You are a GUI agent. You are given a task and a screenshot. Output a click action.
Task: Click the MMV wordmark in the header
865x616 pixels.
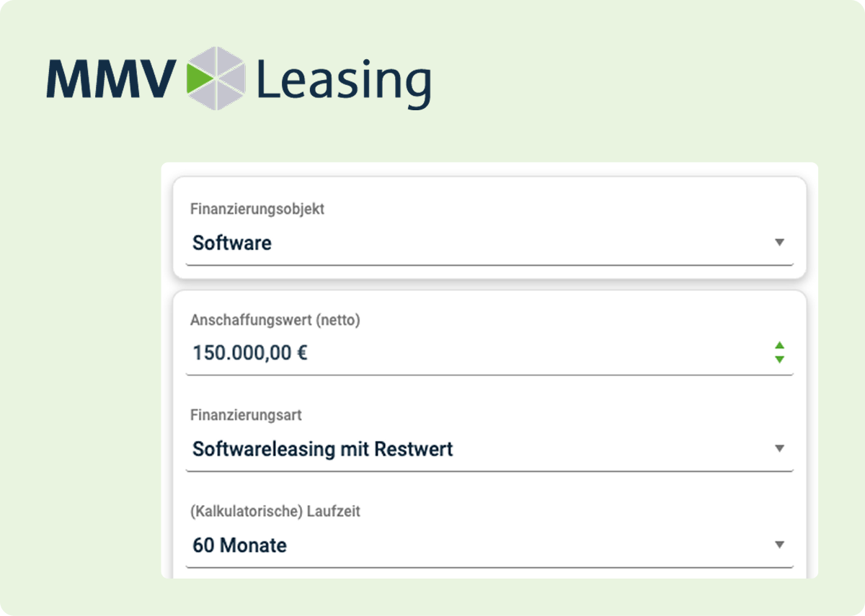click(x=112, y=79)
